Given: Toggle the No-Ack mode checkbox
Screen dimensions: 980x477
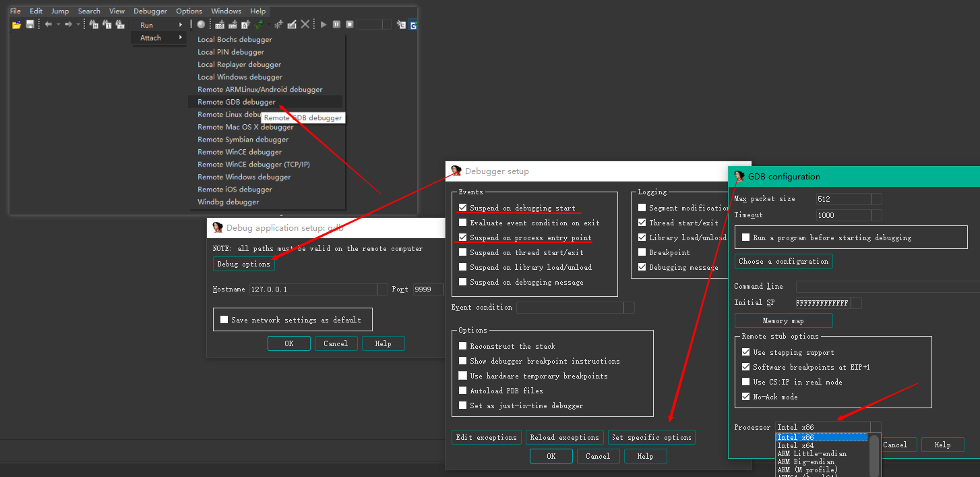Looking at the screenshot, I should [x=745, y=397].
